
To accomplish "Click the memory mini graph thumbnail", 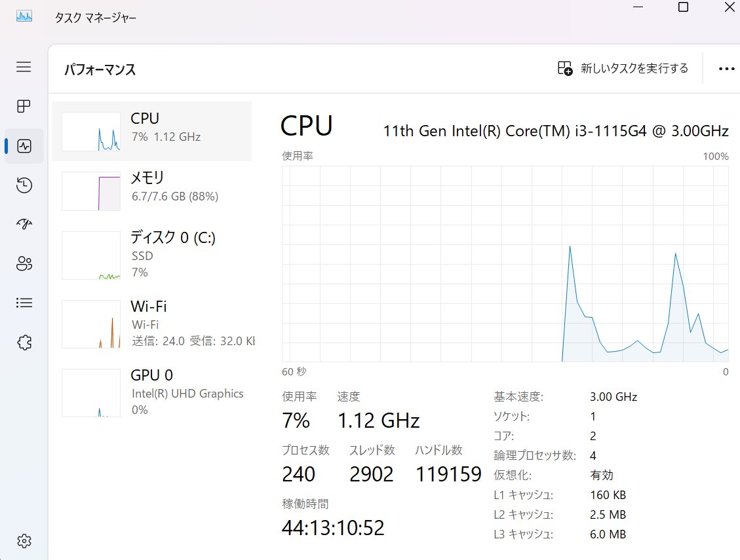I will click(x=91, y=191).
